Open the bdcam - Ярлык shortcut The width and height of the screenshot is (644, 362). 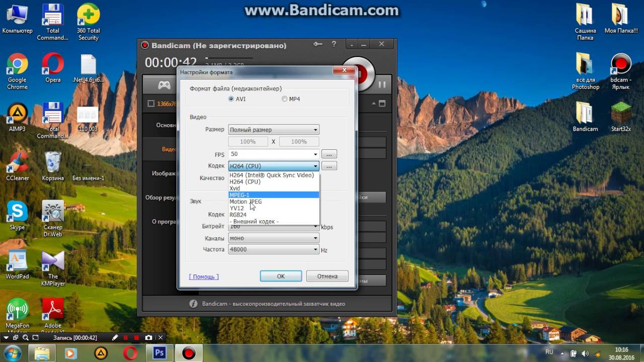click(x=620, y=72)
